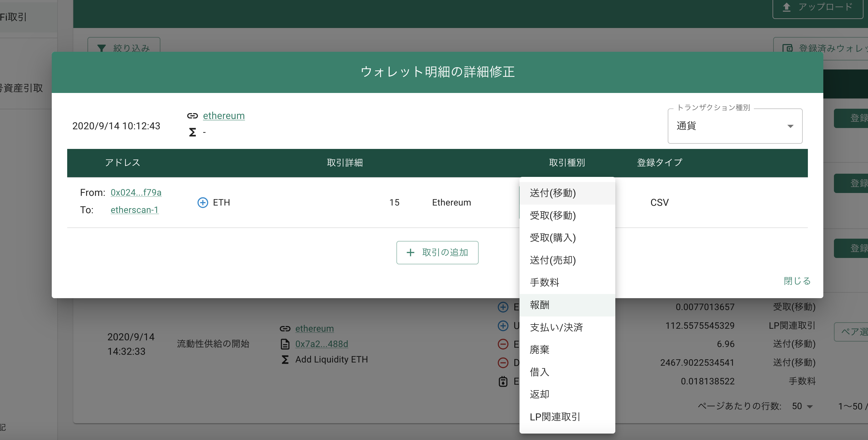Choose LP関連取引 option
Screen dimensions: 868x440
tap(567, 417)
